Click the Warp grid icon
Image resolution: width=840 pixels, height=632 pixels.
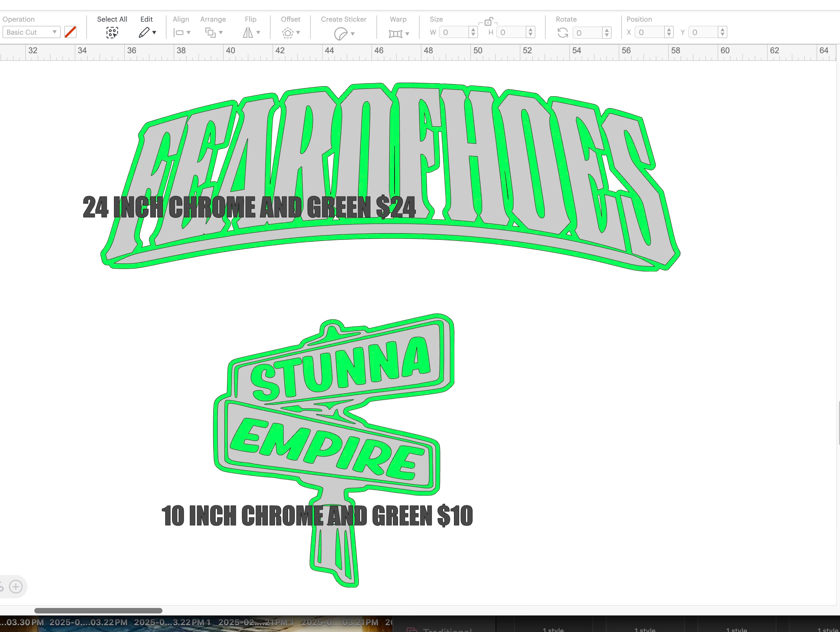point(395,34)
